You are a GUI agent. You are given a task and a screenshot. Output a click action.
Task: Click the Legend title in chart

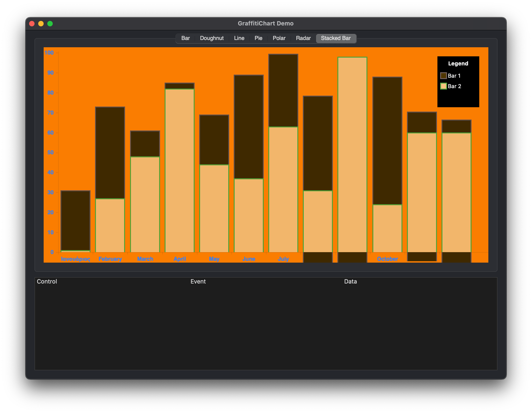point(458,64)
